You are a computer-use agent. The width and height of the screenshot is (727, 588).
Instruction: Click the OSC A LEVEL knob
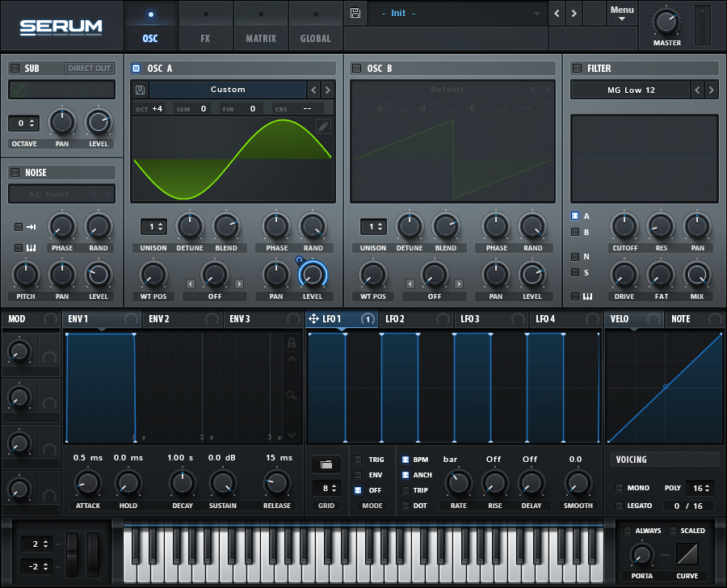(x=312, y=275)
